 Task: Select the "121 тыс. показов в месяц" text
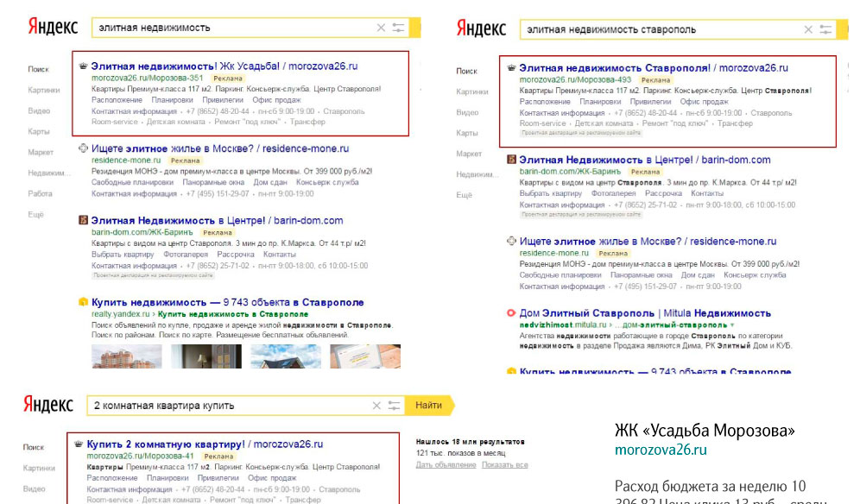coord(461,453)
